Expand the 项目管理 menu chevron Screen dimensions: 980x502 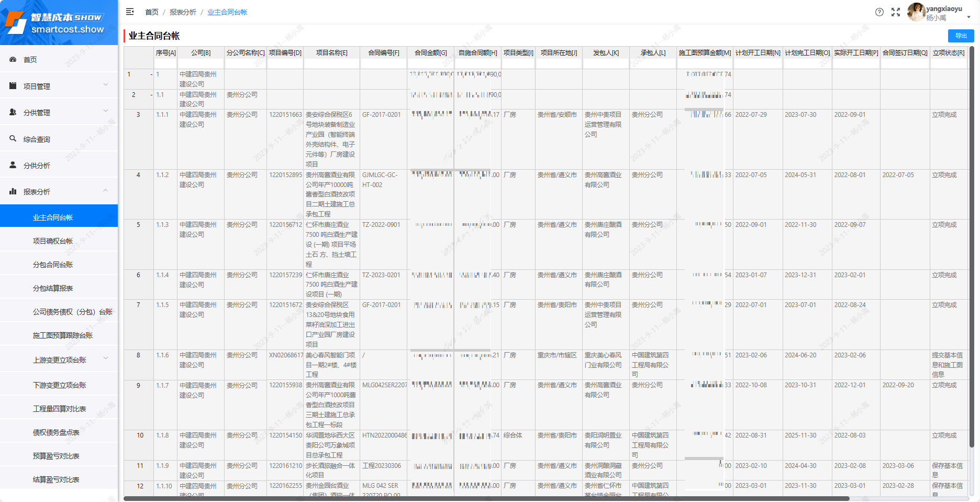click(x=106, y=85)
